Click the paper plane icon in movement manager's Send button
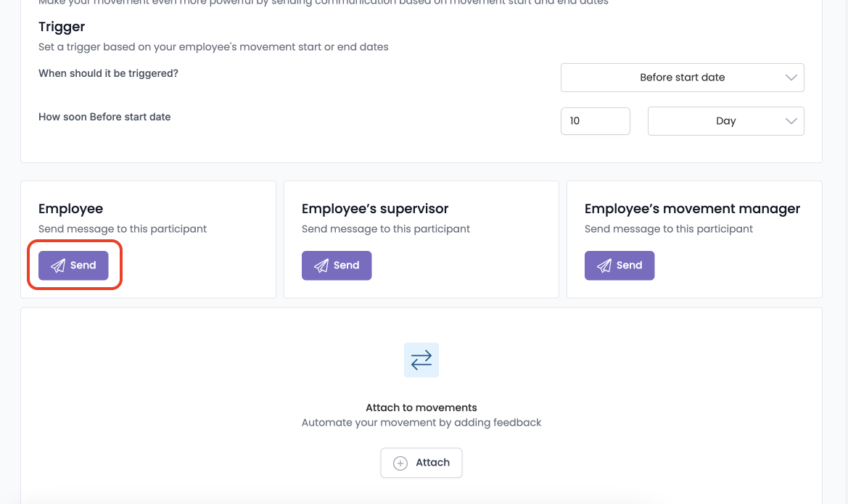Viewport: 848px width, 504px height. pos(604,265)
